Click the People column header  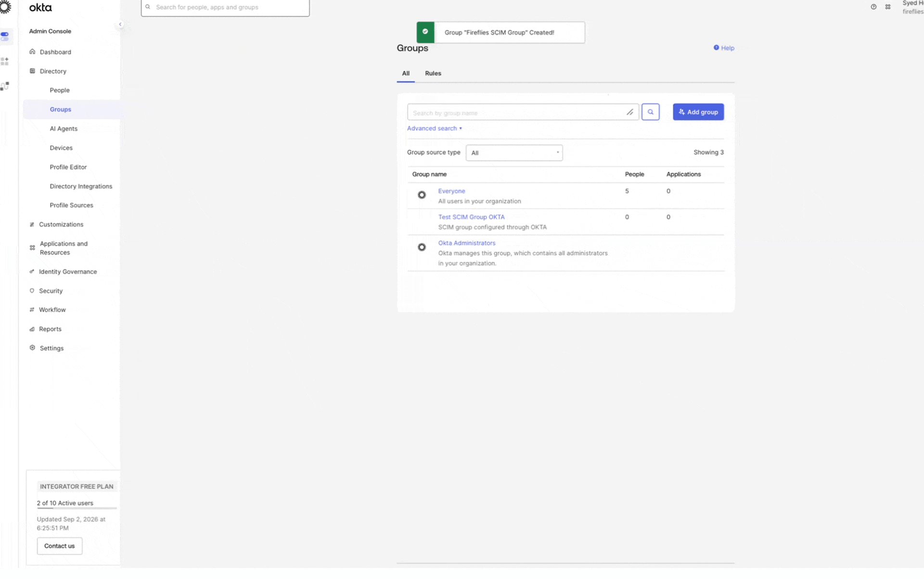634,175
